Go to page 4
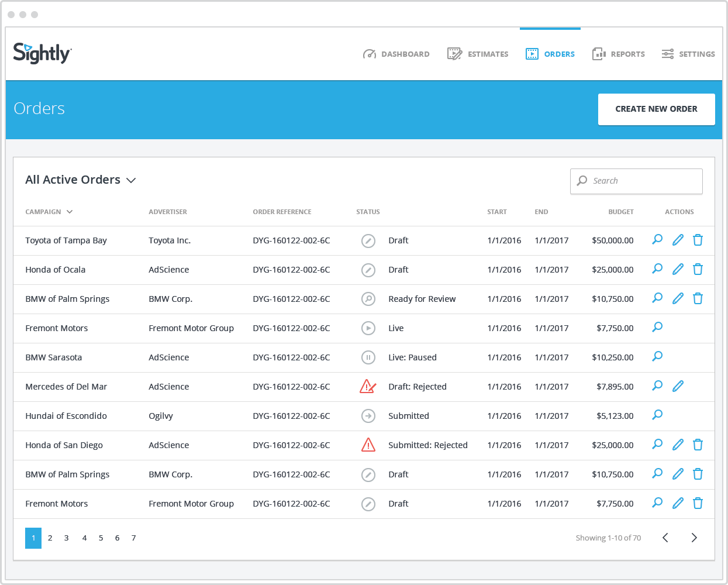728x585 pixels. point(84,538)
